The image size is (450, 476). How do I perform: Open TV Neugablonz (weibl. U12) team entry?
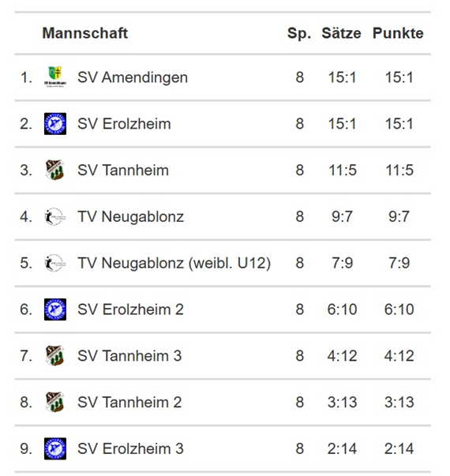174,263
